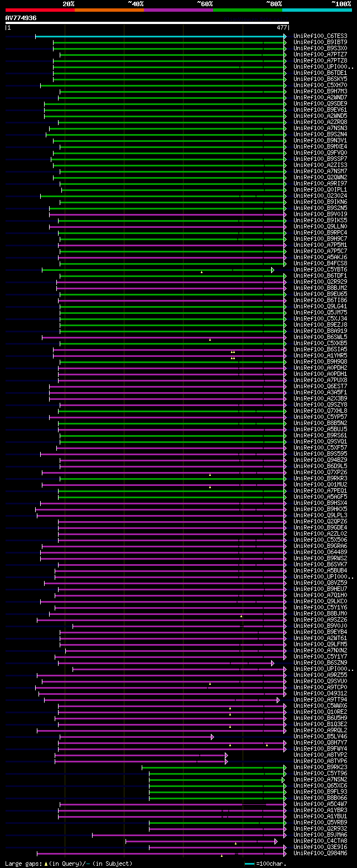Click the UniRef100_O23024 entry
Screen dimensions: 357x868
[320, 196]
